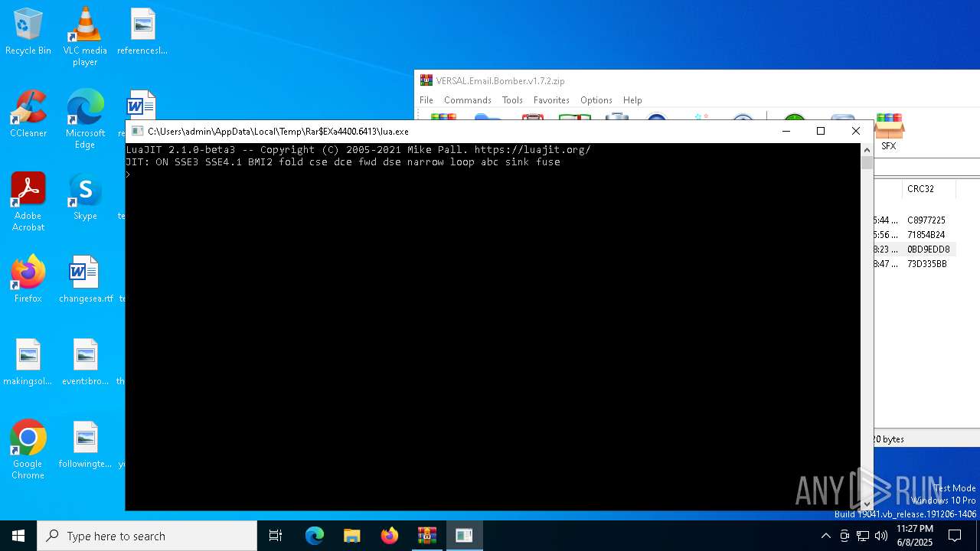This screenshot has height=551, width=980.
Task: Open the notification center
Action: (x=955, y=536)
